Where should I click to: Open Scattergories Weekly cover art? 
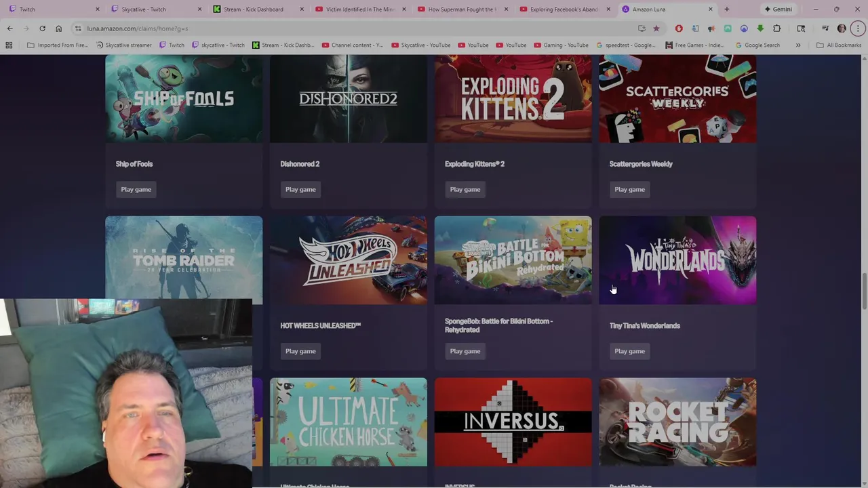tap(677, 99)
